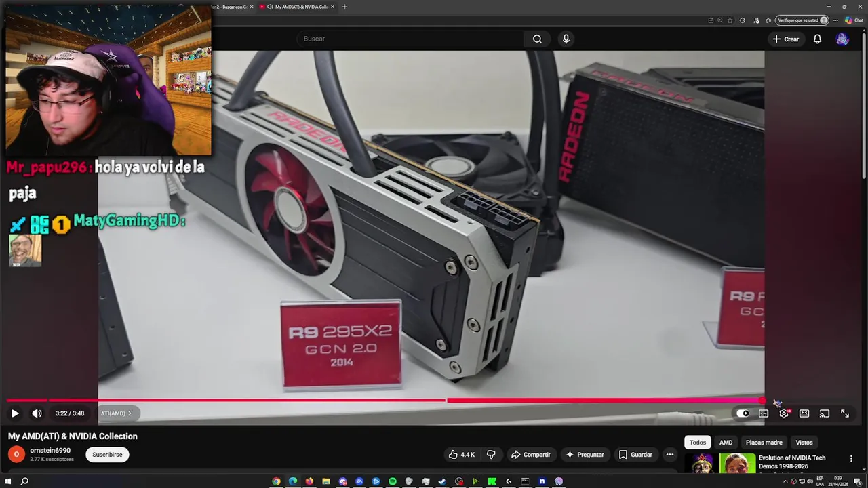This screenshot has width=868, height=488.
Task: Open the Crear menu
Action: tap(786, 39)
